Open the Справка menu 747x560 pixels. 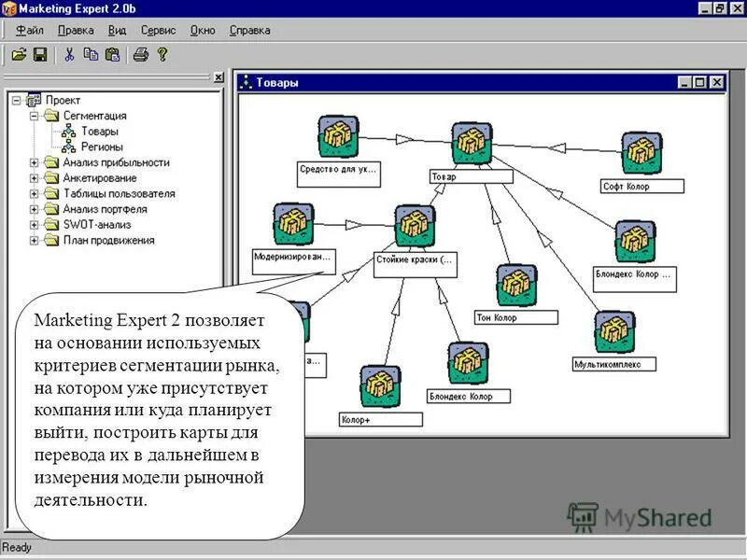pyautogui.click(x=249, y=31)
